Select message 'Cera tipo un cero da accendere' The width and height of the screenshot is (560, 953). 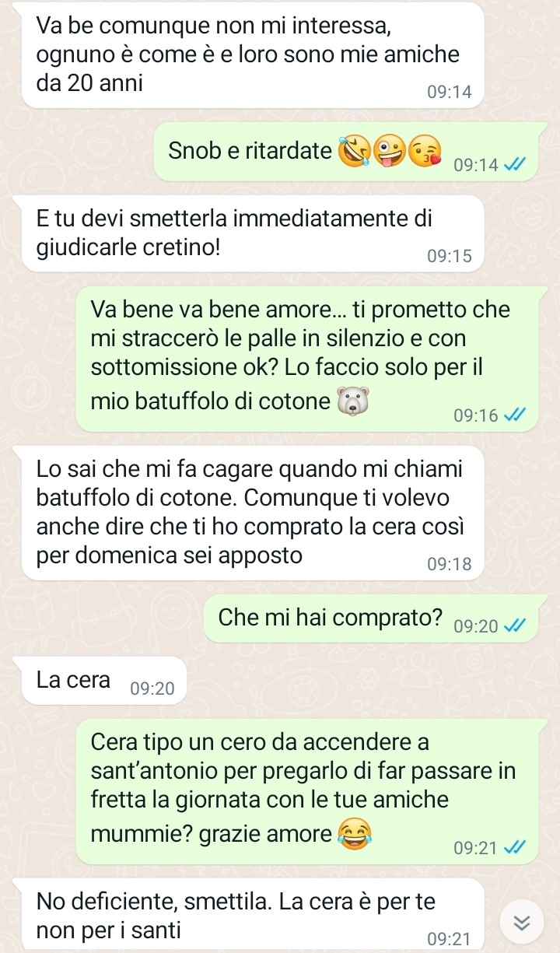[306, 791]
